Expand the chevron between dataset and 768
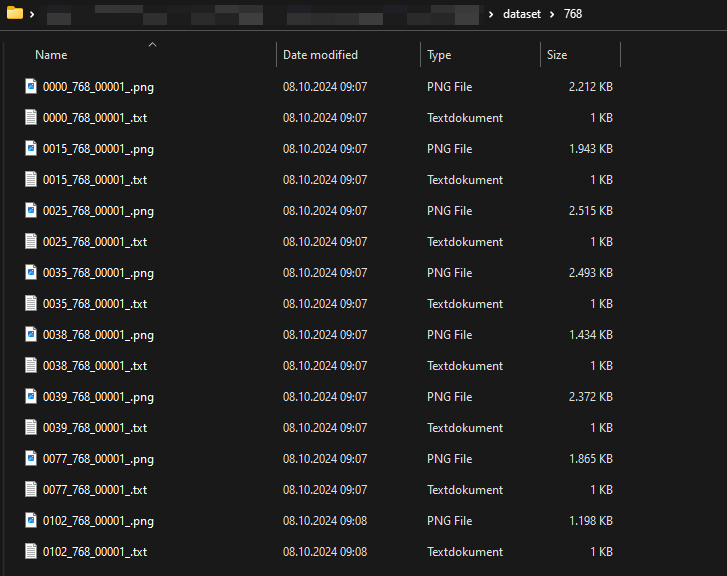 (553, 14)
